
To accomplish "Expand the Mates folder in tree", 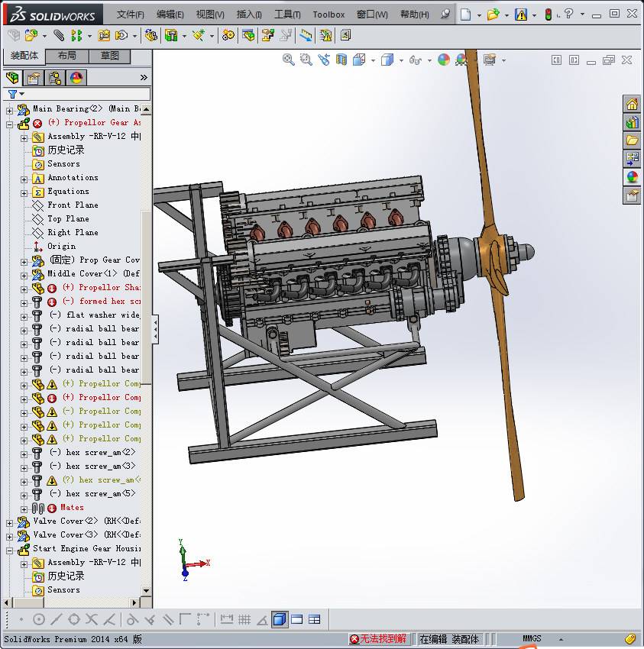I will click(x=24, y=508).
